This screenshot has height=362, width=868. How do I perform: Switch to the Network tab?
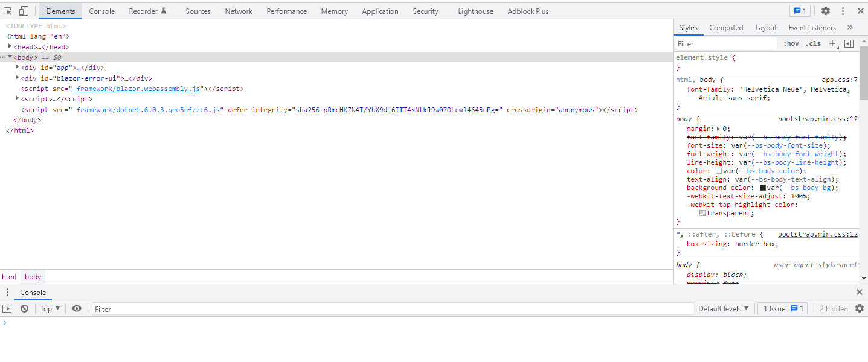coord(238,11)
